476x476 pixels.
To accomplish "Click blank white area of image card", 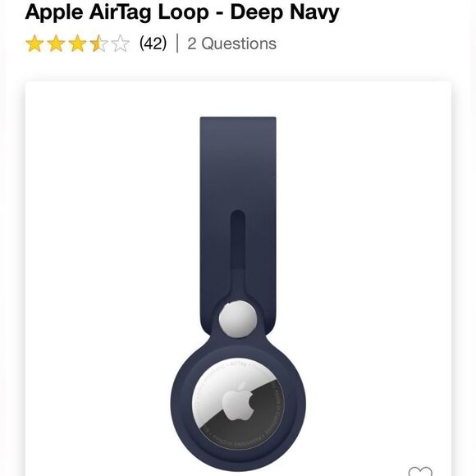I will click(91, 243).
